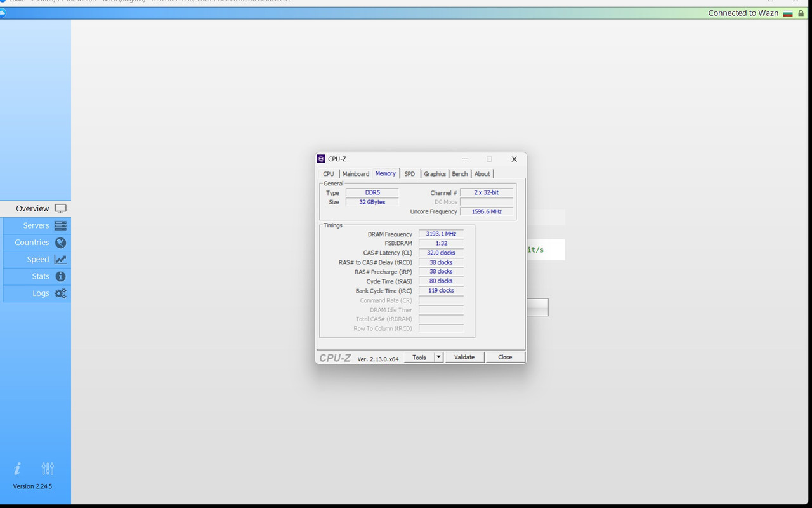The height and width of the screenshot is (508, 812).
Task: Click Version 2.24.5 label in Eddie
Action: tap(32, 486)
